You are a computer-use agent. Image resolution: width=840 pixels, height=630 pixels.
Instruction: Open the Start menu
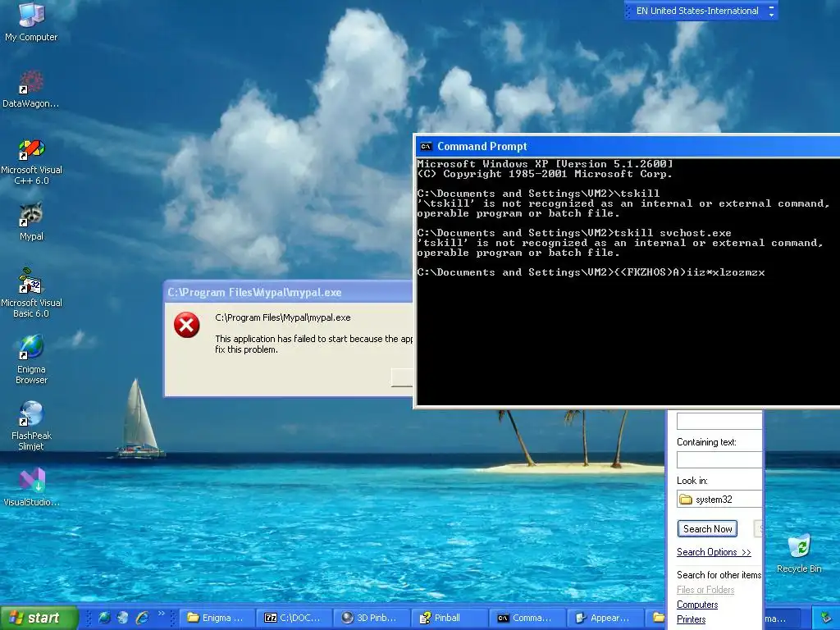click(39, 618)
